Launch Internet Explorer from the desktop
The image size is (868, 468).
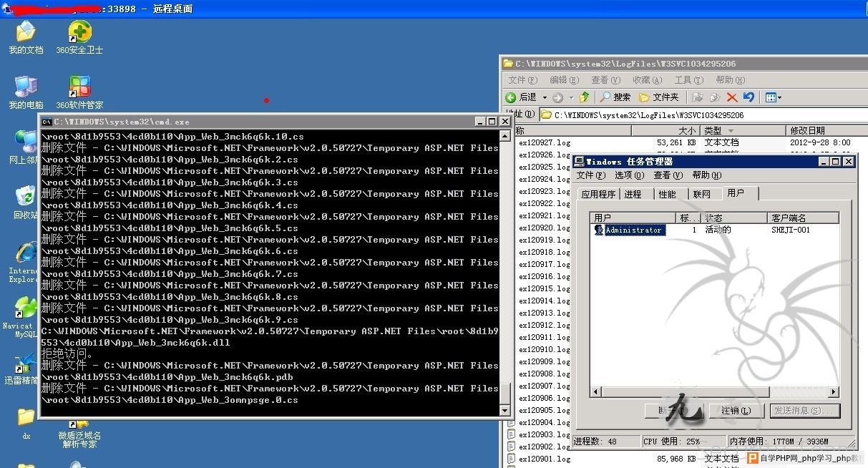click(x=26, y=262)
